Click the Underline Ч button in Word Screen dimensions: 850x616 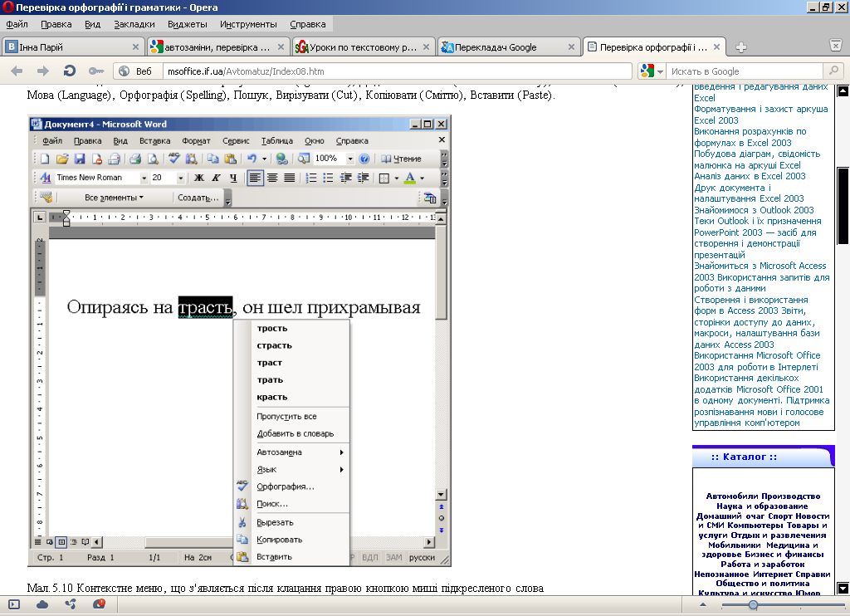point(233,178)
